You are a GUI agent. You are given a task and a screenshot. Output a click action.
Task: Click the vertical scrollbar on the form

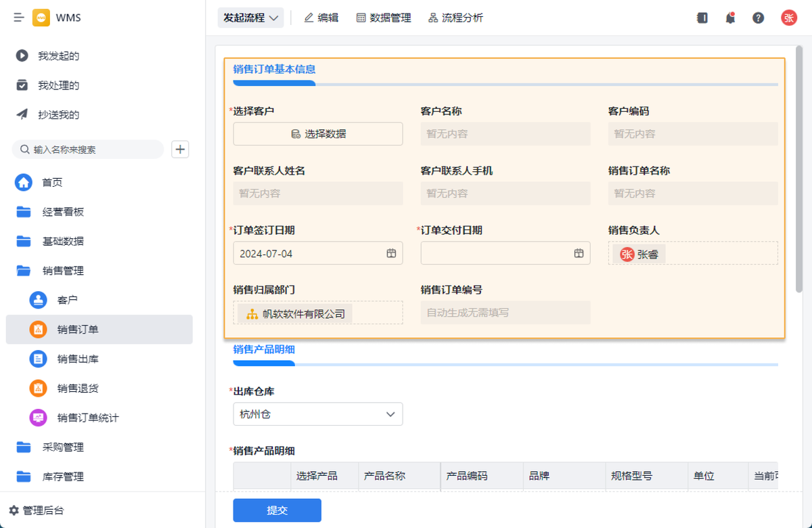[x=799, y=169]
